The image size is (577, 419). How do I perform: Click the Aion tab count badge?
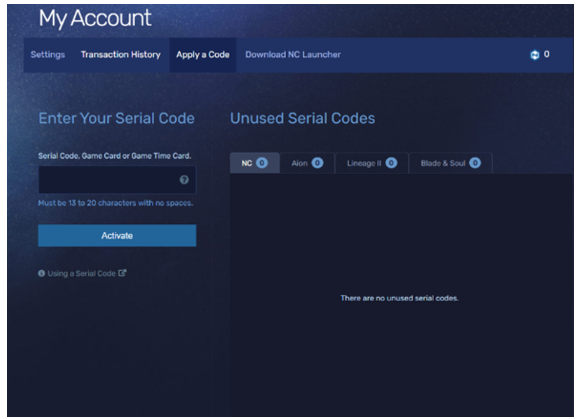click(317, 163)
